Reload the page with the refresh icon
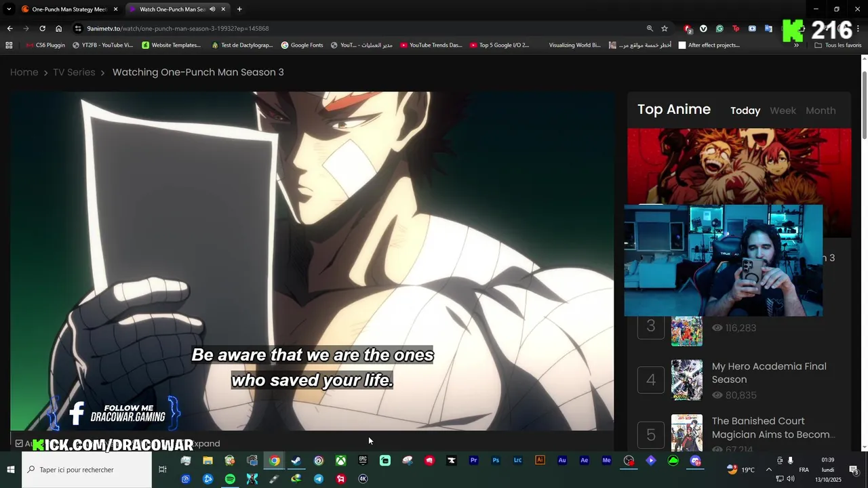 42,28
